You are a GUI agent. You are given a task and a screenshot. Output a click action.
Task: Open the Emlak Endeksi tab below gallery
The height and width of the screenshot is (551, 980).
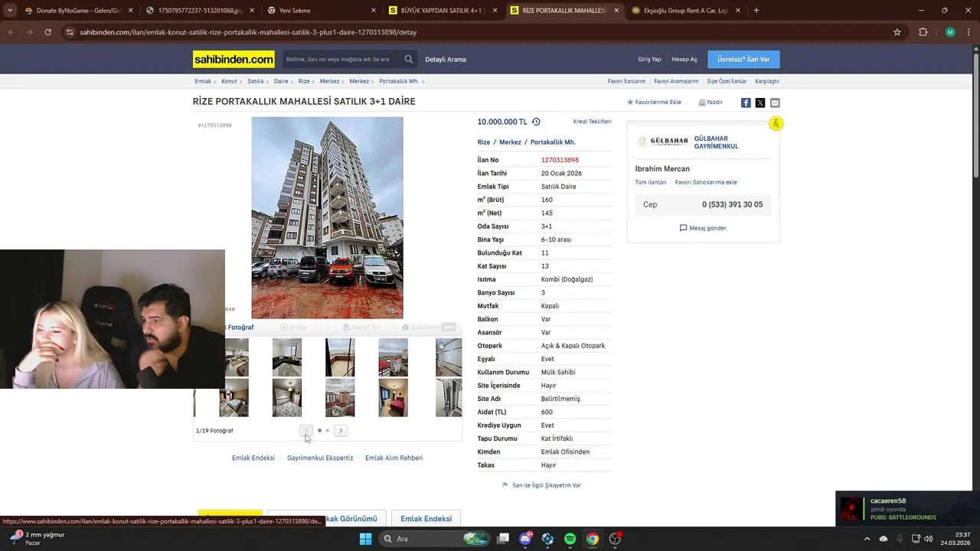(x=426, y=519)
